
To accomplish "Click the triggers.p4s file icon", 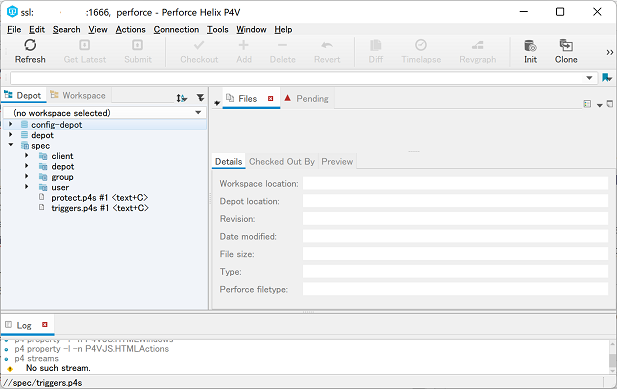I will (x=41, y=207).
